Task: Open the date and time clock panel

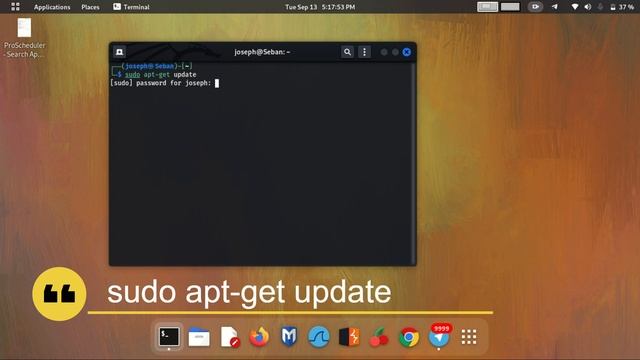Action: tap(320, 7)
